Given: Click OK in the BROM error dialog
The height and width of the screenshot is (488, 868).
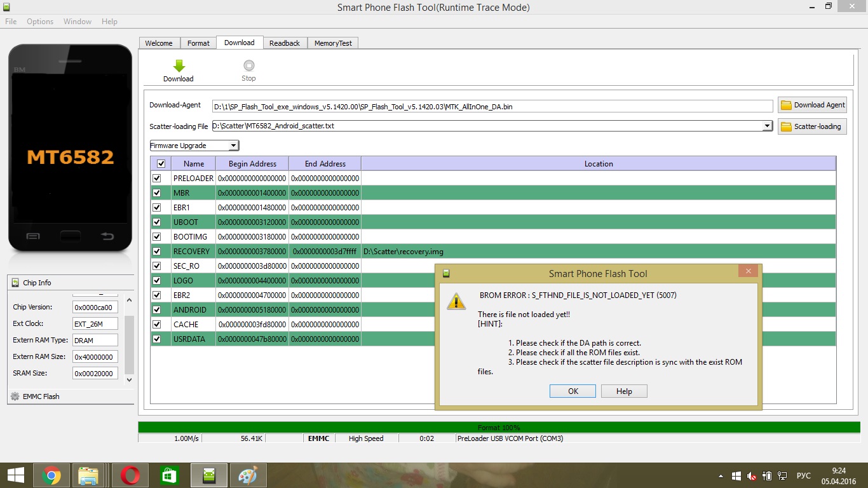Looking at the screenshot, I should (x=573, y=391).
